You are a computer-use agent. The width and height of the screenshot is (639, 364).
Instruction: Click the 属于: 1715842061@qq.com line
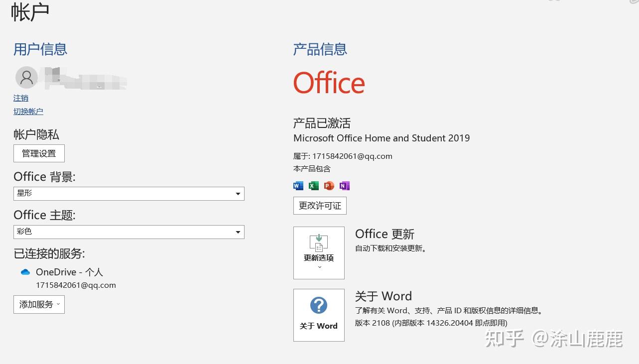(343, 156)
